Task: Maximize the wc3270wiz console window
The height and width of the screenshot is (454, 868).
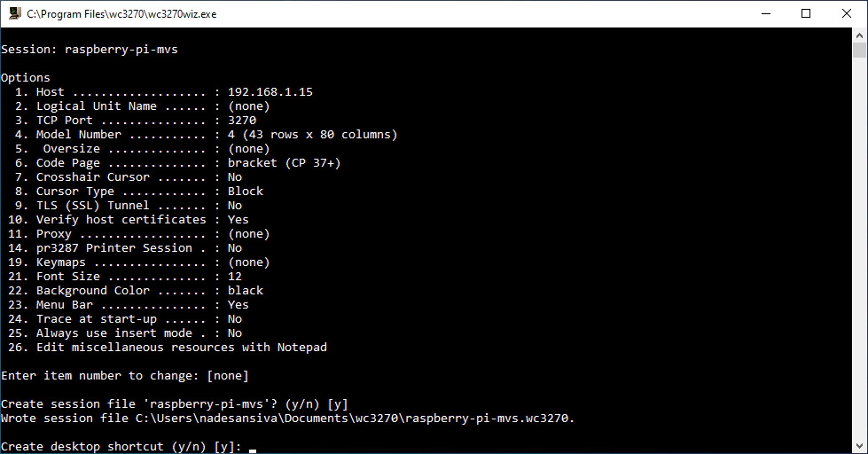Action: (806, 14)
